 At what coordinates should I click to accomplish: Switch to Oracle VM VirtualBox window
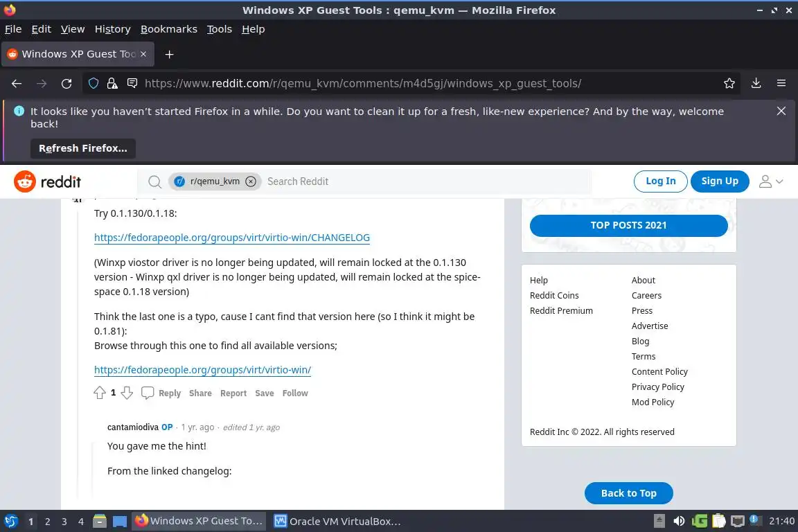338,521
